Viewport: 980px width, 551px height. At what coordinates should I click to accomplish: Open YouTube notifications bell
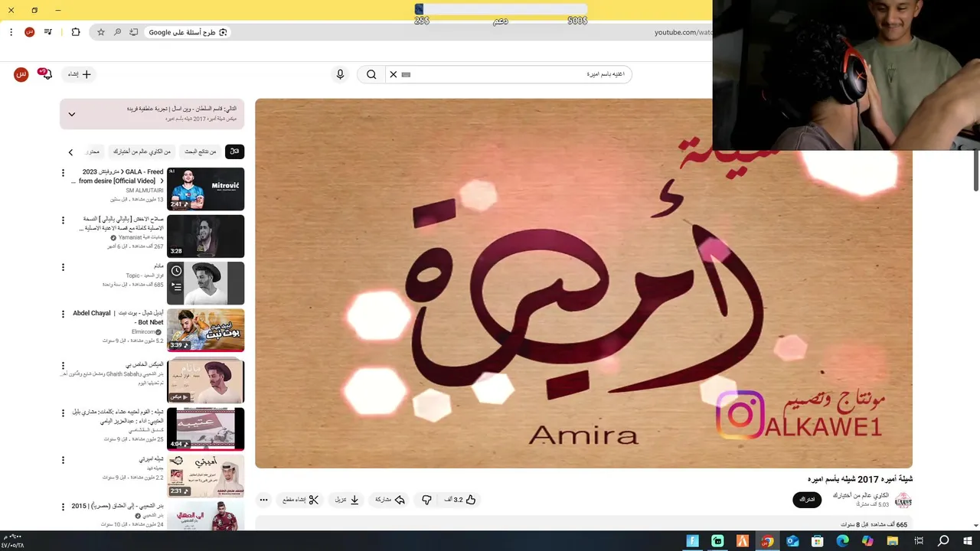point(46,74)
